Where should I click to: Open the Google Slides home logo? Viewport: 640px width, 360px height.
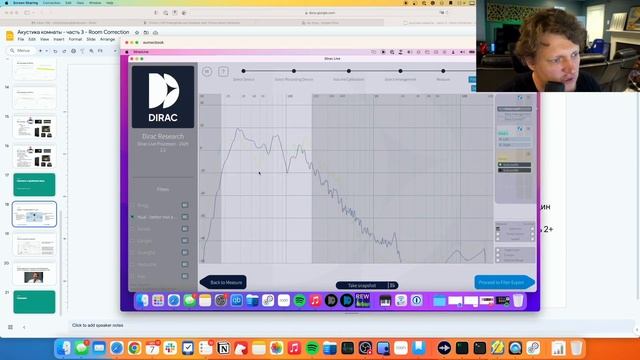pos(10,36)
